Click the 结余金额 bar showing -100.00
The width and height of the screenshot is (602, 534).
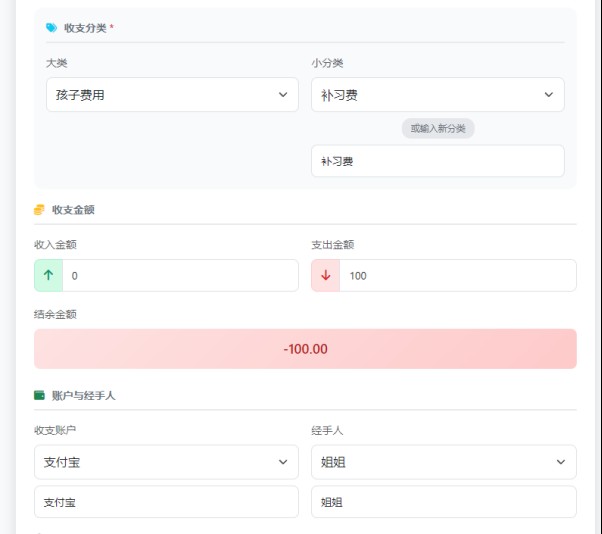(x=305, y=349)
